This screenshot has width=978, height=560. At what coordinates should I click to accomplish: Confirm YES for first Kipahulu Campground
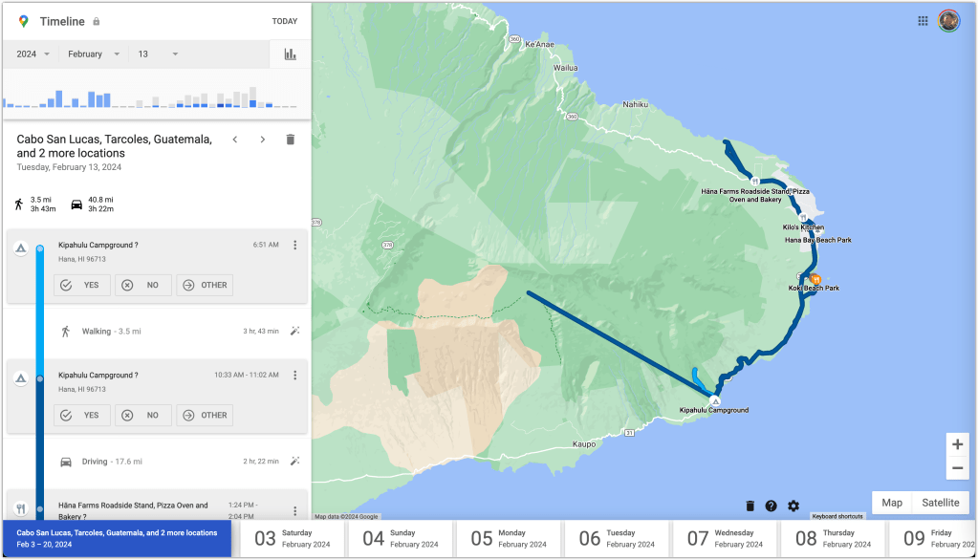tap(82, 285)
